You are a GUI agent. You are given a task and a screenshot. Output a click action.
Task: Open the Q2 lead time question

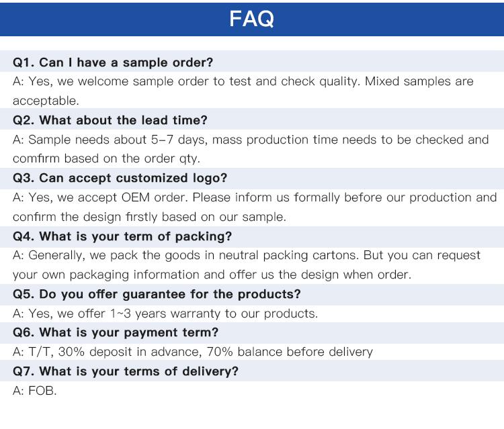point(110,120)
